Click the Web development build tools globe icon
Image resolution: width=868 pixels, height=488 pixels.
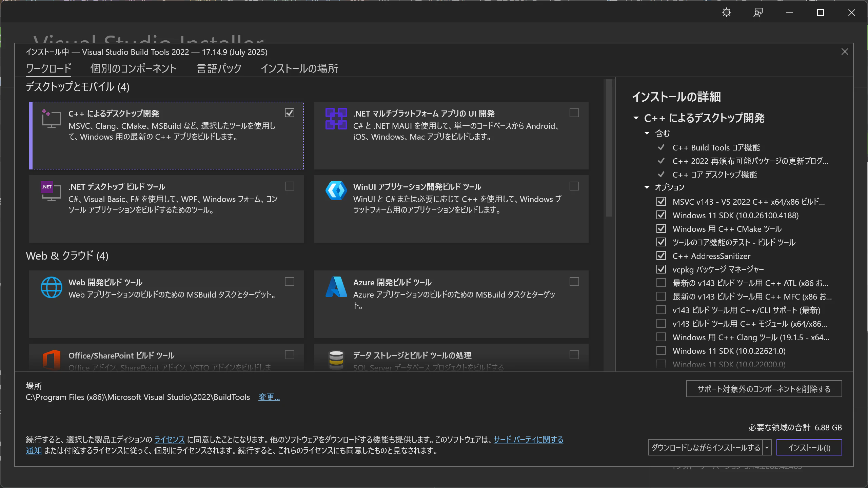coord(51,287)
